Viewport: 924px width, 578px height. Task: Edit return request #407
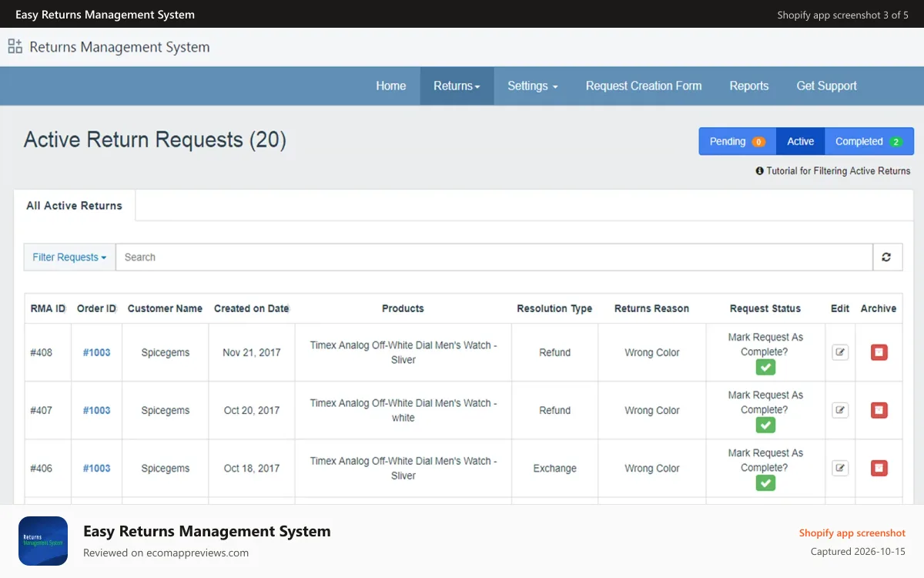point(840,410)
